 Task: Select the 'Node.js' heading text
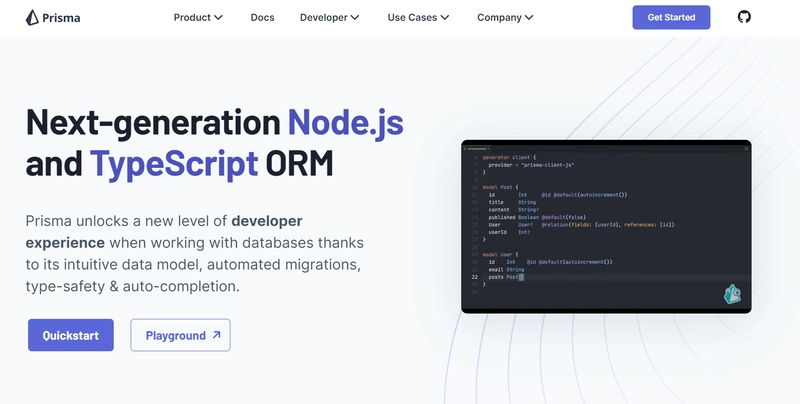click(x=345, y=121)
